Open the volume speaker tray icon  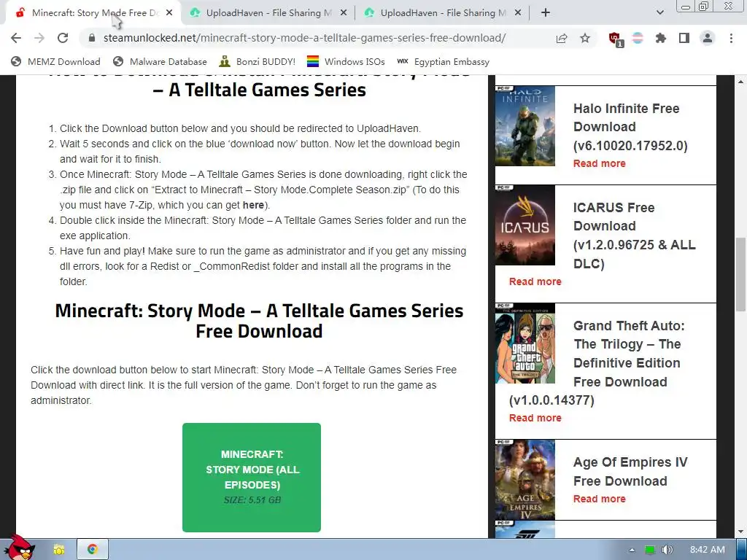(667, 550)
